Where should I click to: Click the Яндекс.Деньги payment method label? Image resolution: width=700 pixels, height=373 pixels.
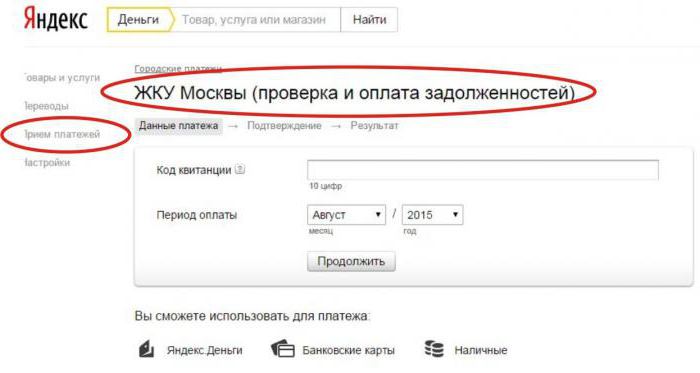click(204, 350)
